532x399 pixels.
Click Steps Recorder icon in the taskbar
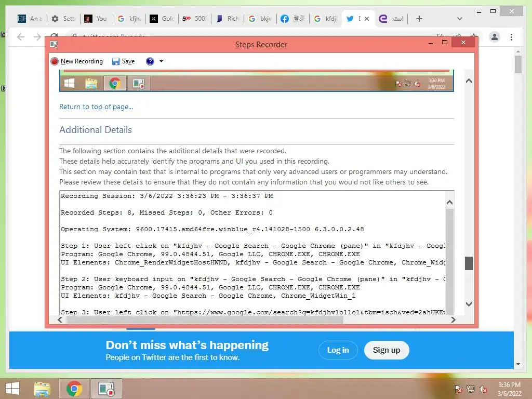point(106,389)
